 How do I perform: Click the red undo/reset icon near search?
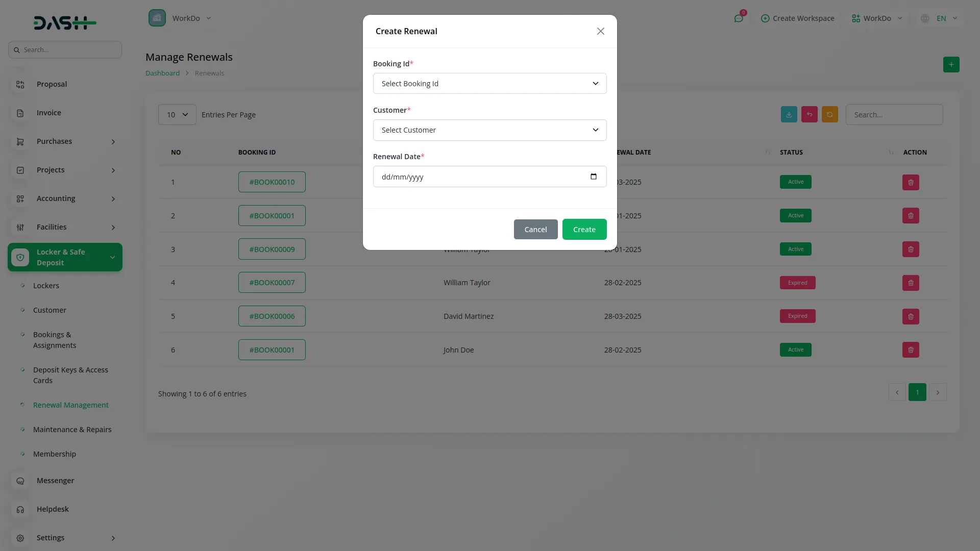point(809,114)
